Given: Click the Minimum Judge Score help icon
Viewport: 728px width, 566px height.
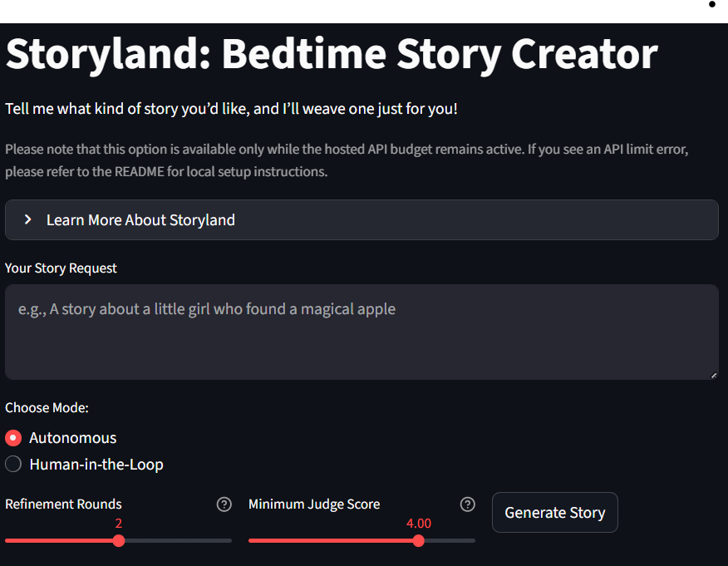Looking at the screenshot, I should click(x=468, y=504).
